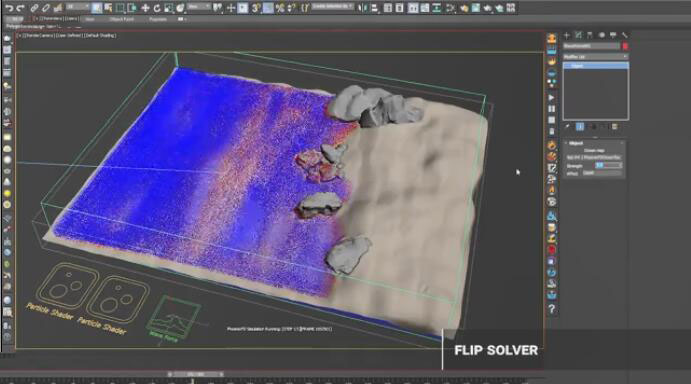Toggle Show End Result below the stack
The width and height of the screenshot is (691, 384).
point(580,127)
